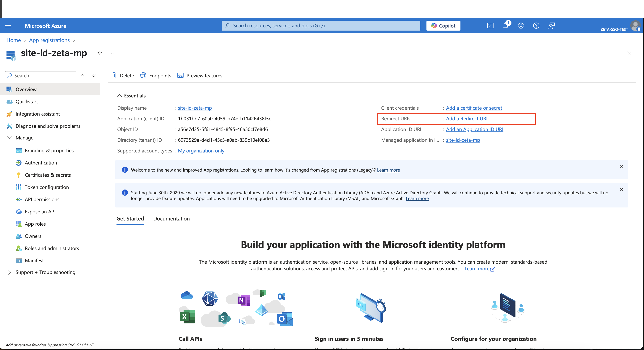Collapse the Essentials section
Image resolution: width=644 pixels, height=350 pixels.
pyautogui.click(x=120, y=95)
